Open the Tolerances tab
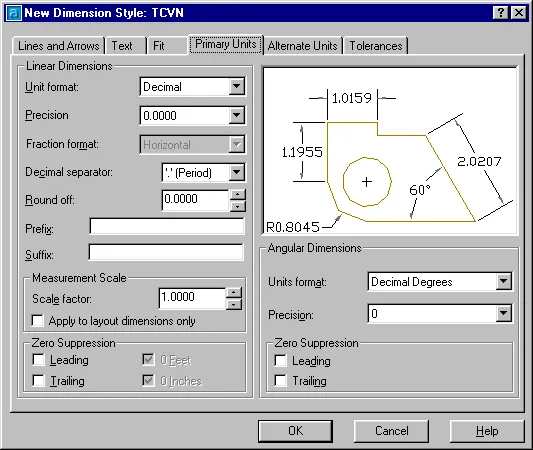 click(376, 46)
